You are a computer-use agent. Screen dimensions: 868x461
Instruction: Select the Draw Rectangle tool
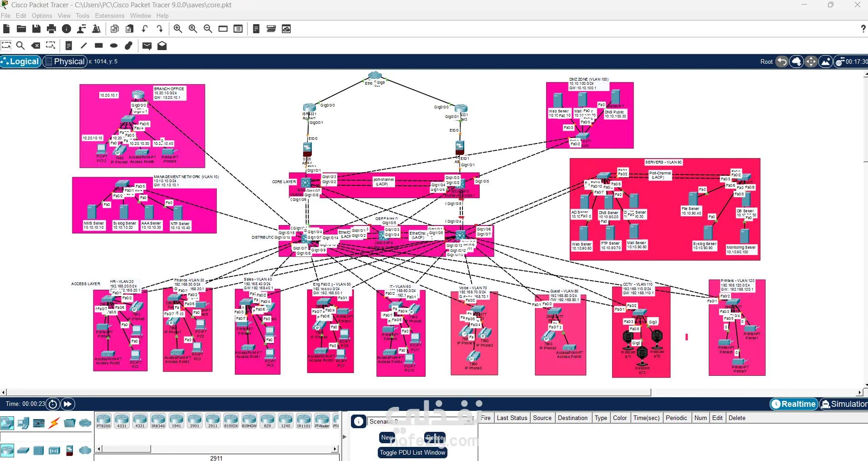(99, 46)
